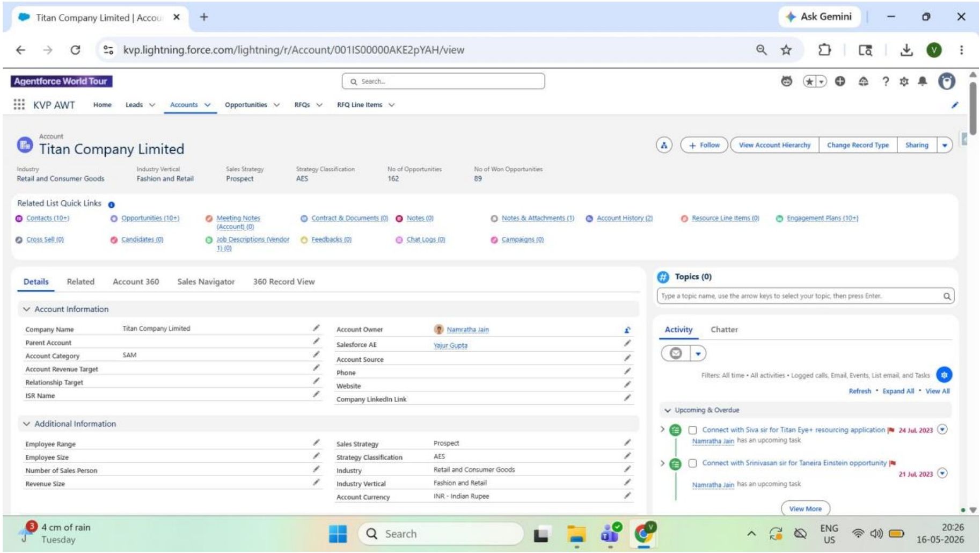Viewport: 980px width, 553px height.
Task: Click the browser bookmark star icon
Action: [x=786, y=50]
